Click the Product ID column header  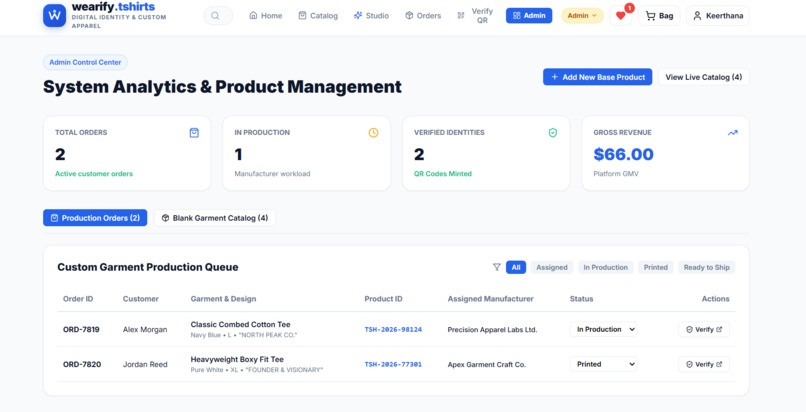click(x=383, y=298)
